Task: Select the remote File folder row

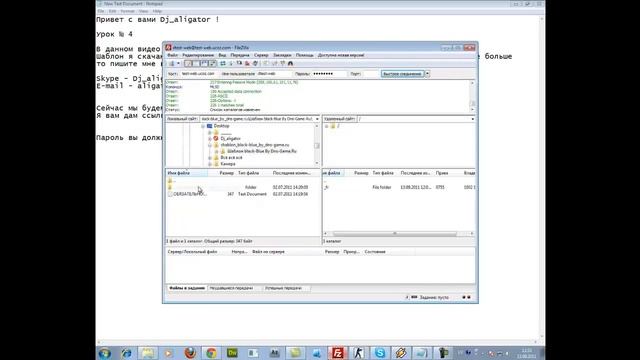Action: (399, 187)
